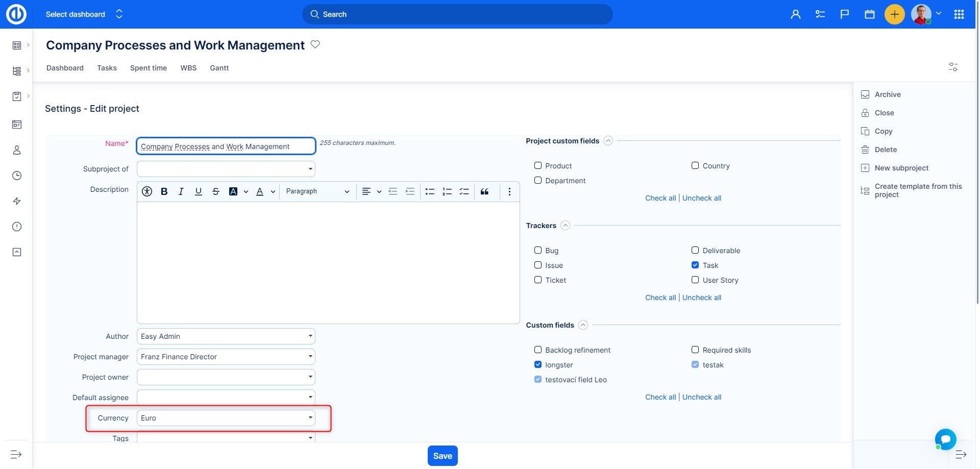Viewport: 980px width, 469px height.
Task: Uncheck the Task tracker
Action: pos(695,265)
